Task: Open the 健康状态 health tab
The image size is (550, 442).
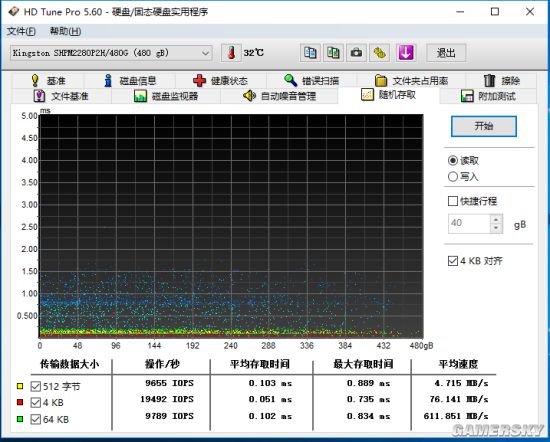Action: (x=221, y=81)
